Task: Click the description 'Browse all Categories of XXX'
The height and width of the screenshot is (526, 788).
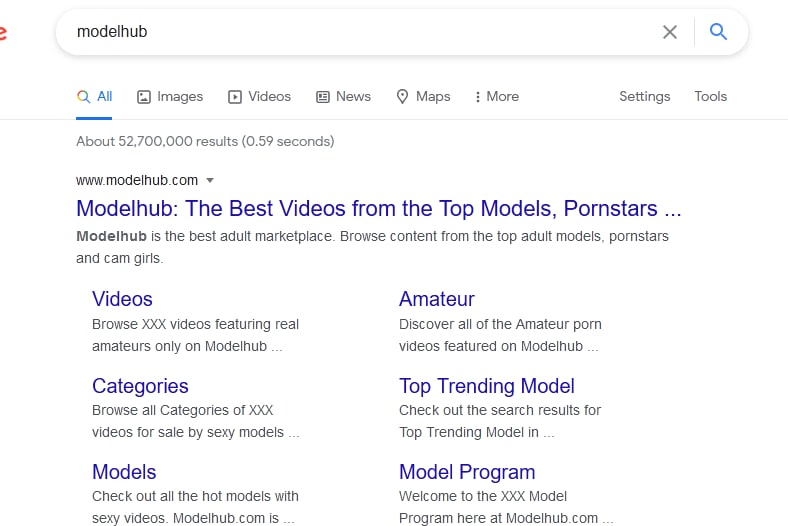Action: (x=182, y=410)
